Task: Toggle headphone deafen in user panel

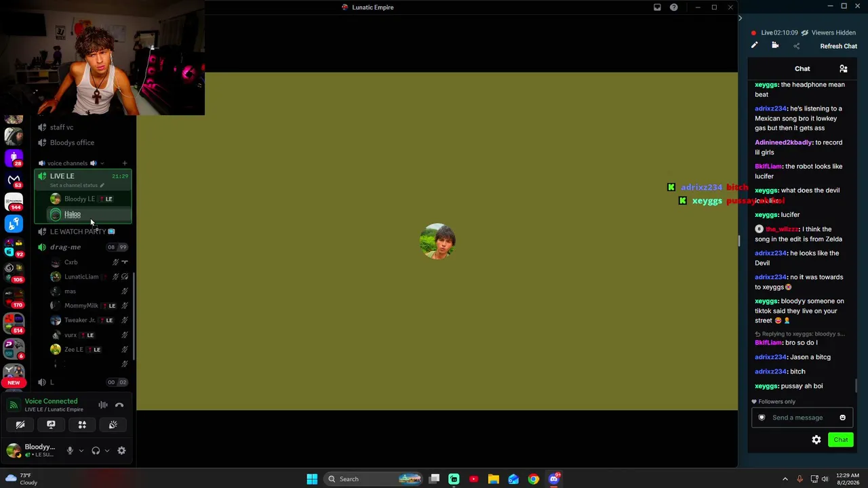Action: pos(96,451)
